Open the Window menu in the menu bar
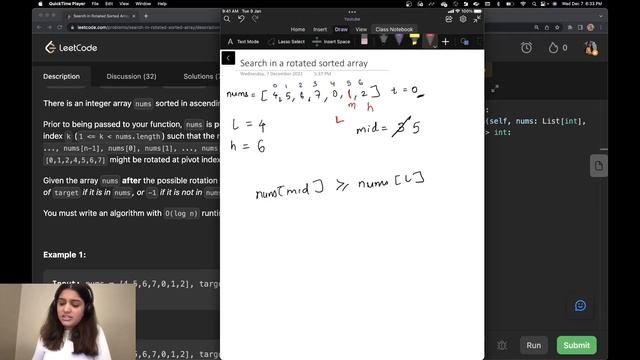640x360 pixels. (143, 4)
